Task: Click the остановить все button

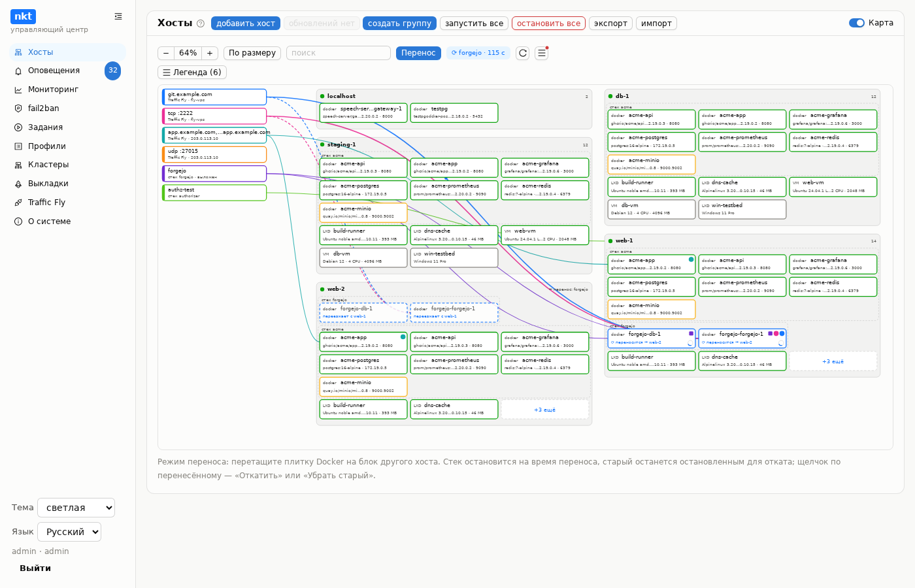Action: (x=549, y=24)
